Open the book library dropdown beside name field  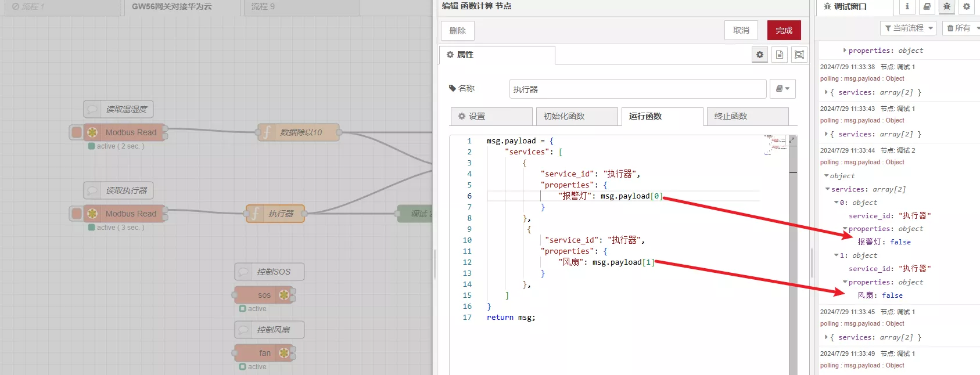coord(782,89)
